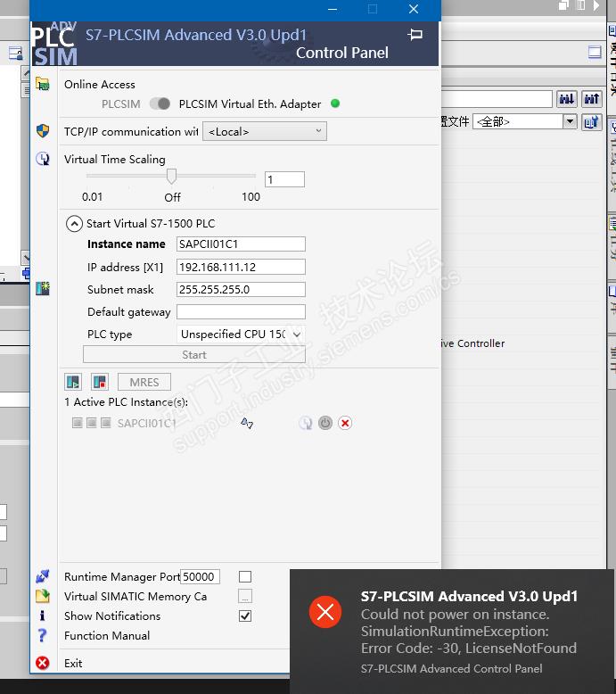Click search up icon in TIA Portal
Viewport: 616px width, 694px height.
[592, 98]
